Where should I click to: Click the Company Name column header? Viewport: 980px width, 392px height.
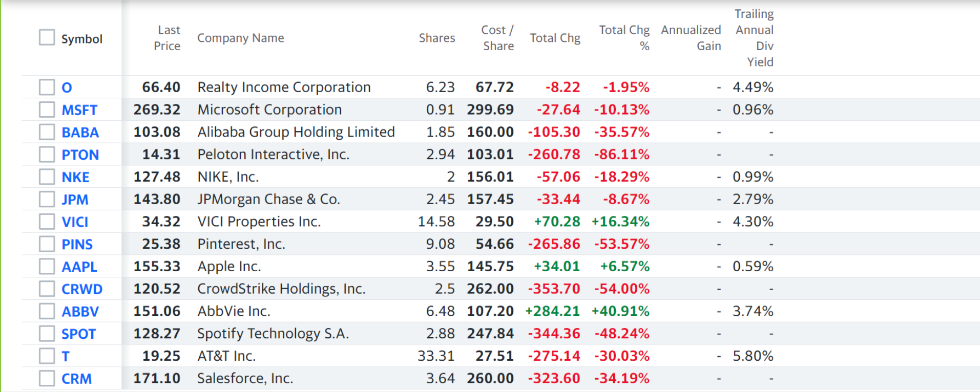pyautogui.click(x=241, y=38)
